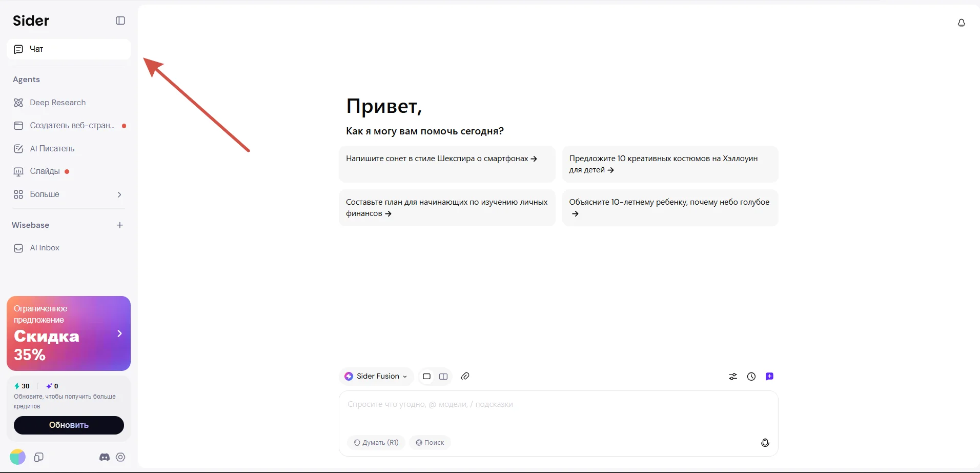
Task: Select the blue sky explanation suggestion
Action: coord(670,208)
